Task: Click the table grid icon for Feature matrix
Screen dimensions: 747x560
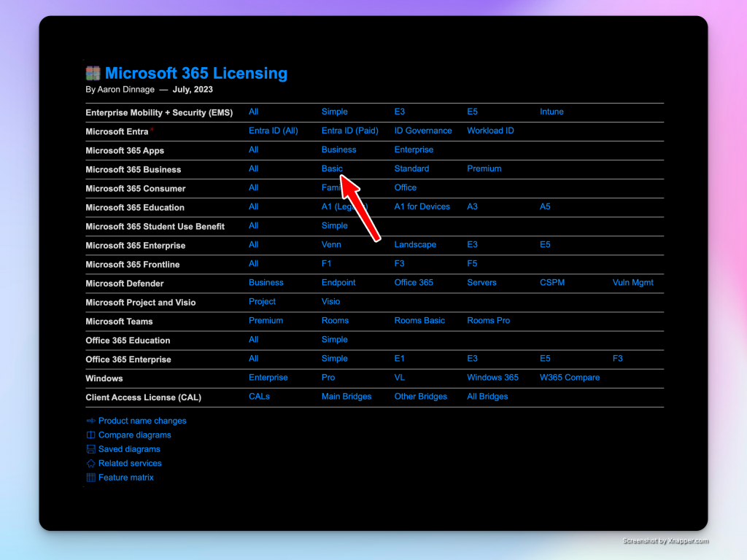Action: (x=91, y=478)
